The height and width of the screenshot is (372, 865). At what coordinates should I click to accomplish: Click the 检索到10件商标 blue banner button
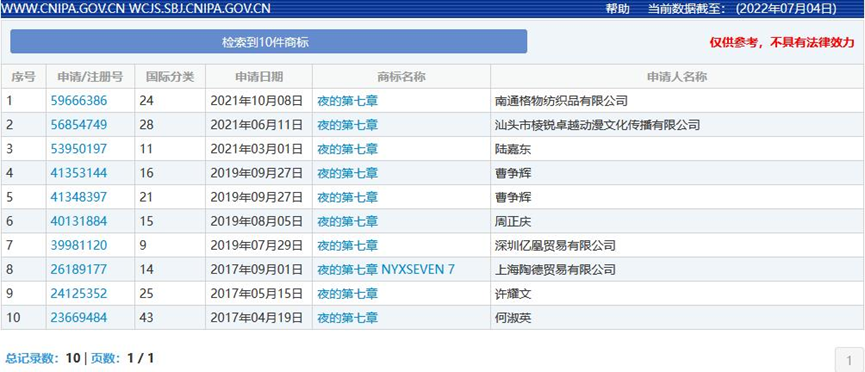pyautogui.click(x=269, y=41)
